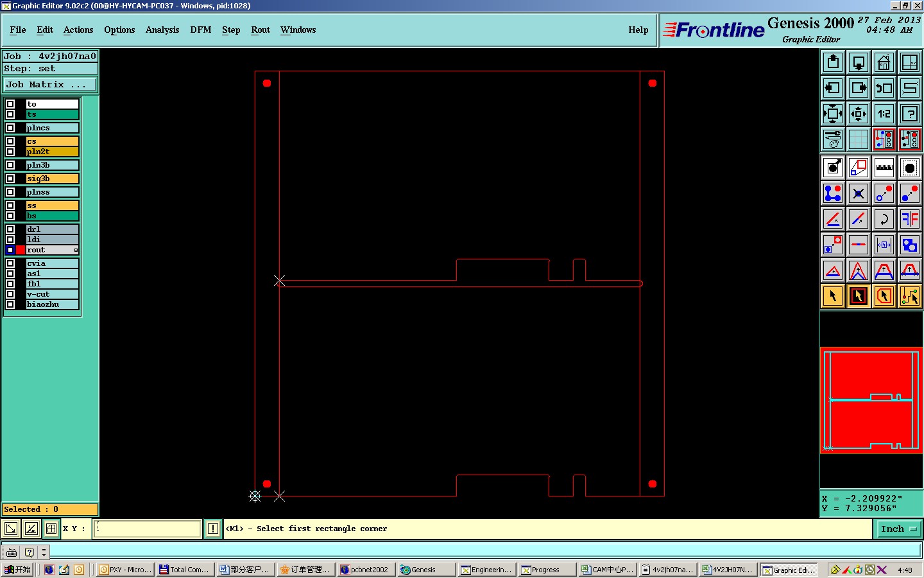
Task: Open the Inch units dropdown
Action: [x=898, y=529]
